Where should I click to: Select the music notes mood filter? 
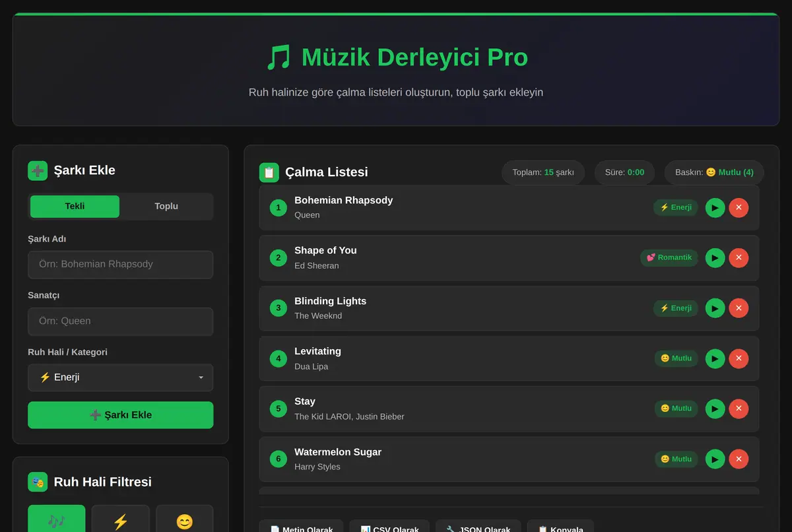tap(57, 520)
